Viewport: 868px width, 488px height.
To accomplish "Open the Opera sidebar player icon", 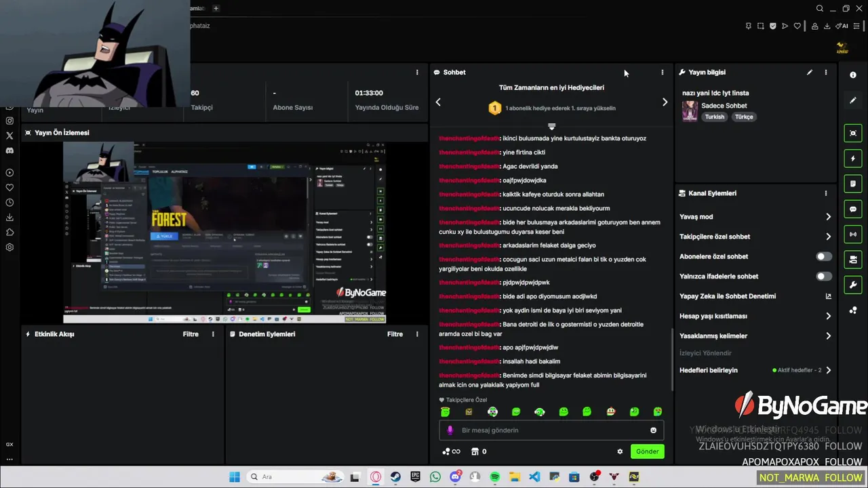I will tap(9, 173).
